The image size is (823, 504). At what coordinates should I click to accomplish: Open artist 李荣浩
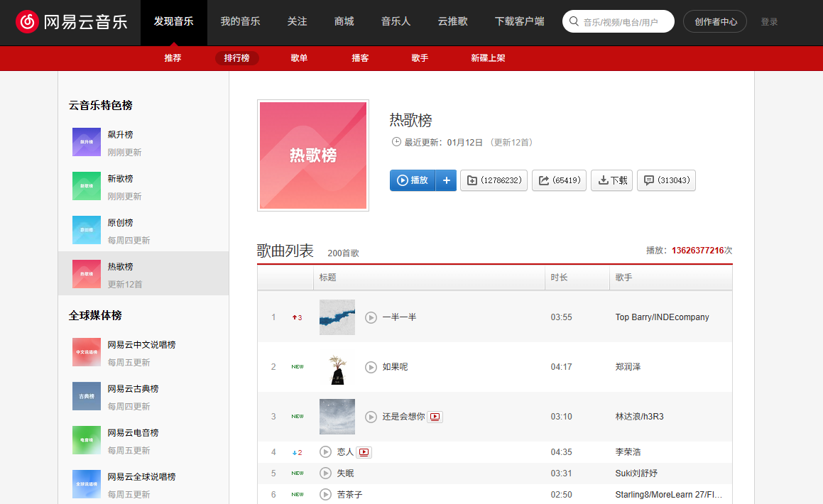point(628,452)
